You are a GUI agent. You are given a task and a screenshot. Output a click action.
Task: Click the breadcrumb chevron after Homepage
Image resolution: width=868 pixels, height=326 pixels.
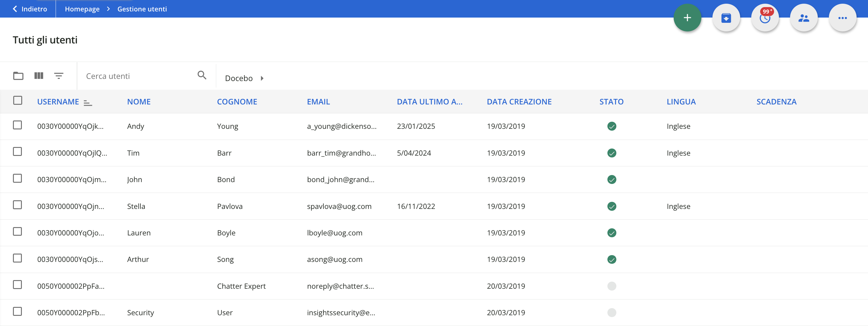pyautogui.click(x=108, y=9)
